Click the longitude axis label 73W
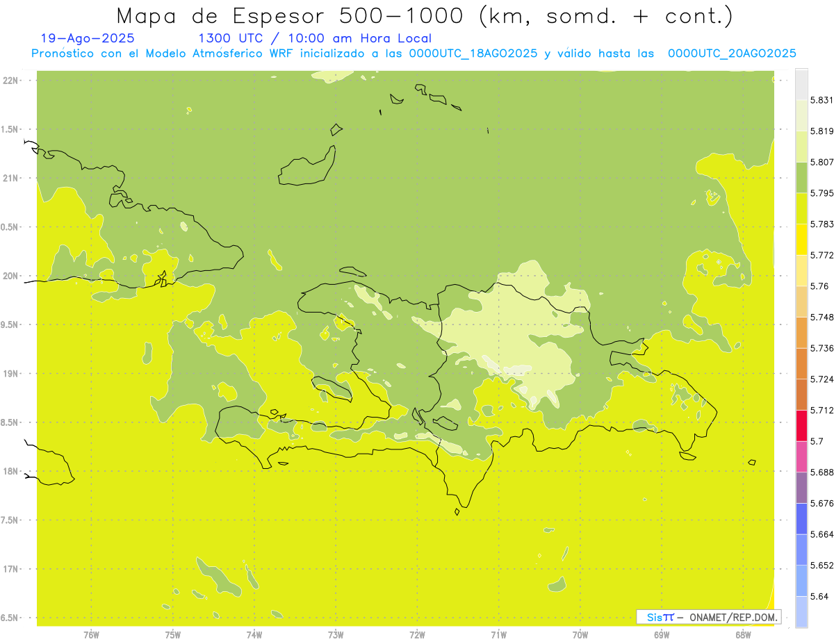 [x=336, y=634]
